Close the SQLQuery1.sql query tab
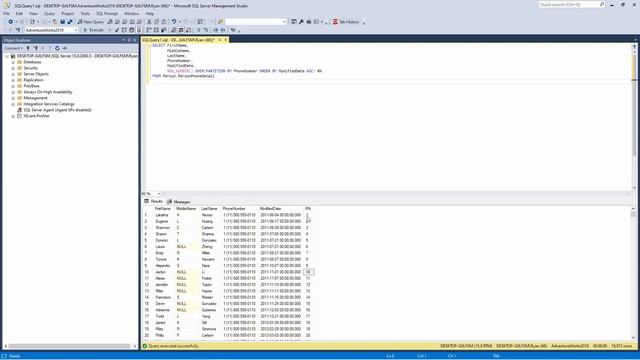 tap(225, 40)
